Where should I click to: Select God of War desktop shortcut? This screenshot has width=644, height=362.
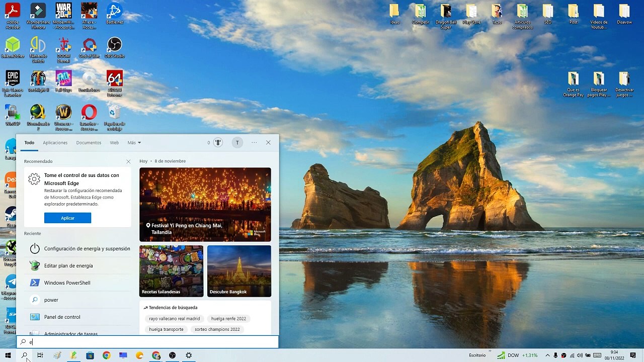click(x=89, y=48)
